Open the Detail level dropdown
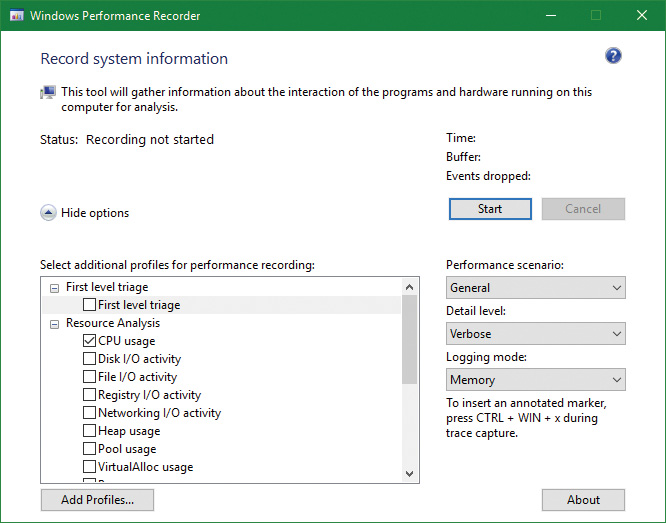Image resolution: width=666 pixels, height=523 pixels. coord(535,334)
